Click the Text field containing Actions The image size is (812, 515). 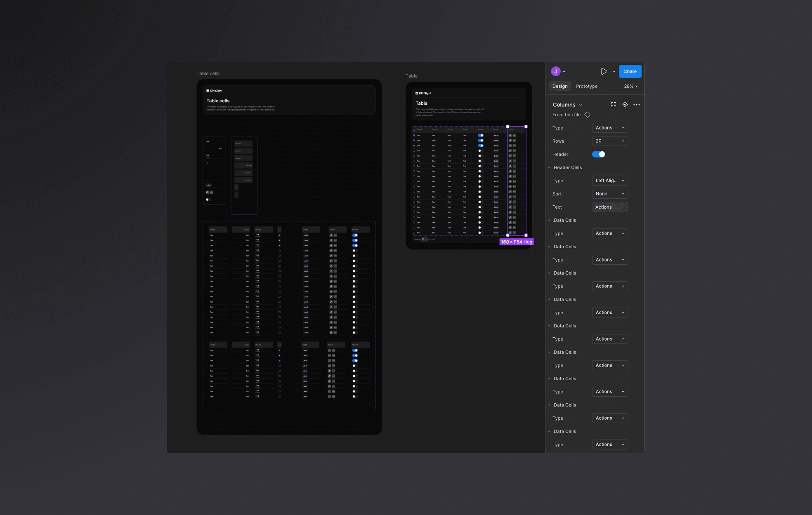[610, 207]
